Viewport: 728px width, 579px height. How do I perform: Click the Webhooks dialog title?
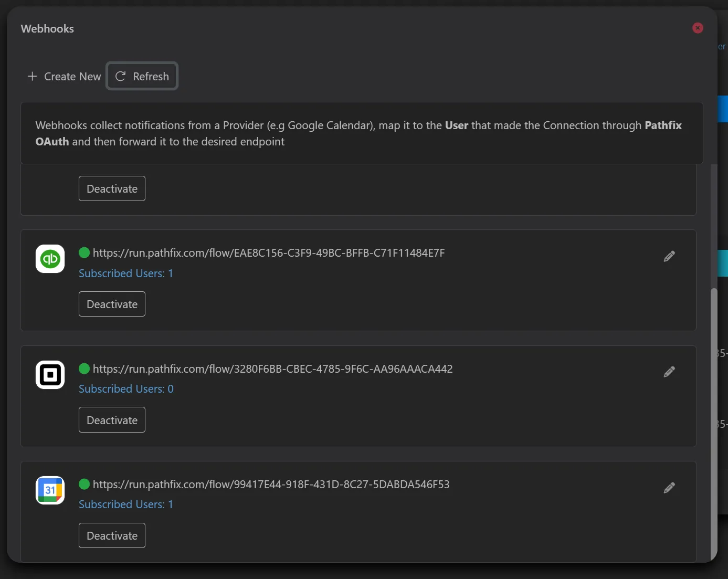coord(47,29)
